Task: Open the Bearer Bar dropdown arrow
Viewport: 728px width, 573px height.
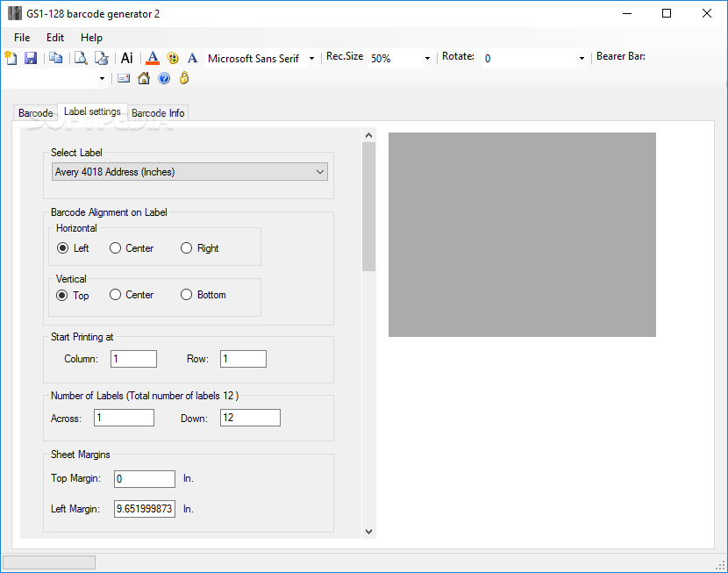Action: pyautogui.click(x=102, y=78)
